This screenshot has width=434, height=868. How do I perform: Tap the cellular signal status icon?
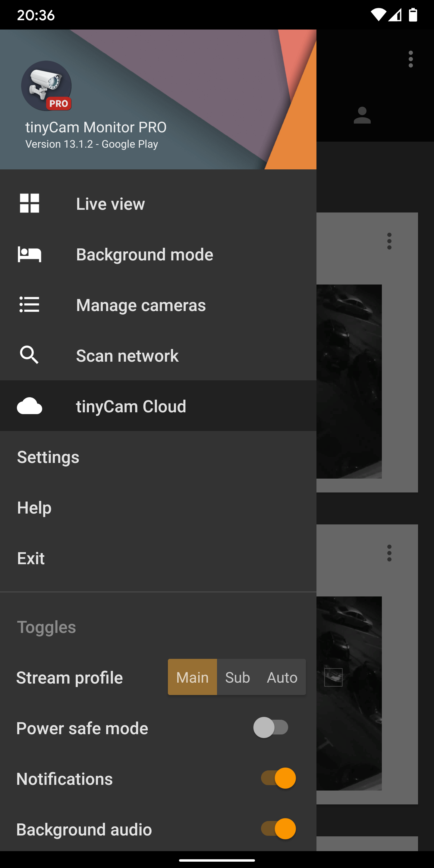pos(395,15)
